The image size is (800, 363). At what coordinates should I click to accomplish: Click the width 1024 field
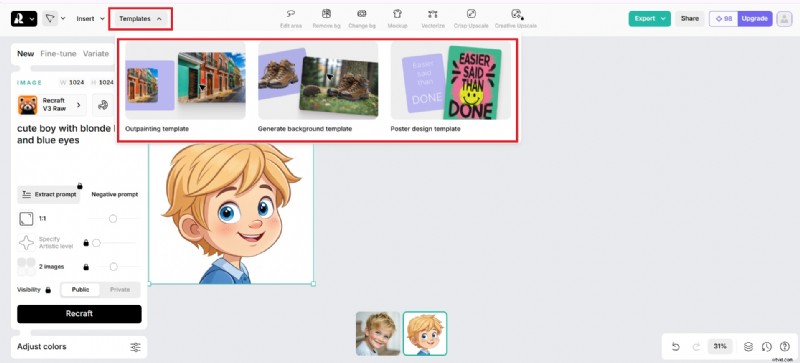click(x=72, y=83)
